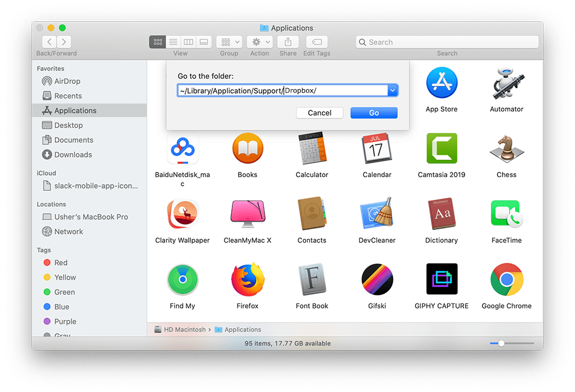Select the CleanMyMac X app icon
The image size is (575, 392).
(247, 213)
